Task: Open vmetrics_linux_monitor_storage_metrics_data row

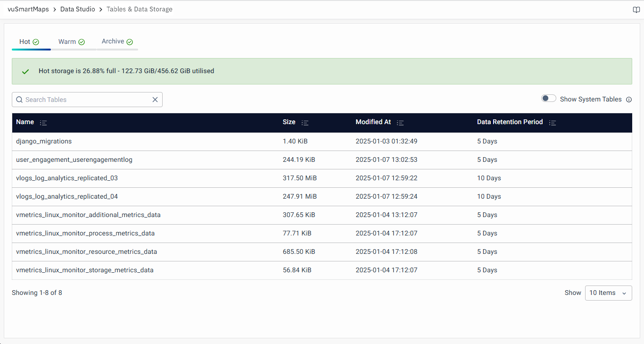Action: [85, 270]
